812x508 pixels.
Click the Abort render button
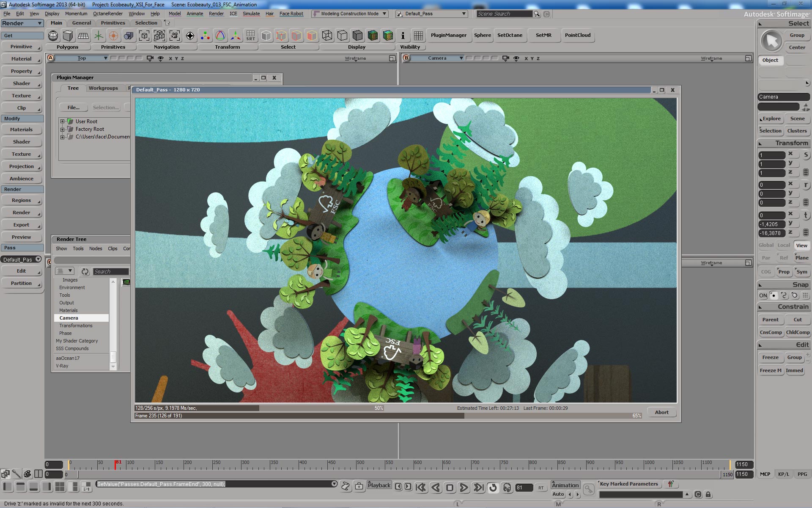(x=661, y=412)
